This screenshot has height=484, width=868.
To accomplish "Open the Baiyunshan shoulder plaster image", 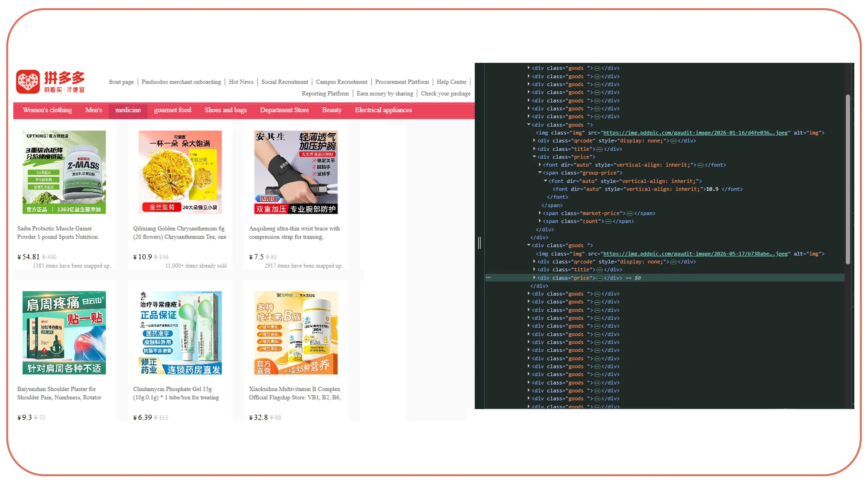I will (64, 333).
